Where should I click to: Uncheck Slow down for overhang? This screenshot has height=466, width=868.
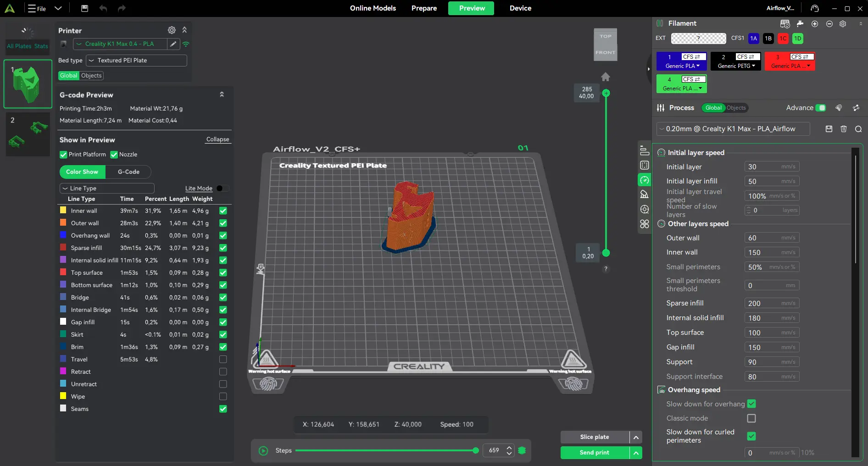pos(751,404)
